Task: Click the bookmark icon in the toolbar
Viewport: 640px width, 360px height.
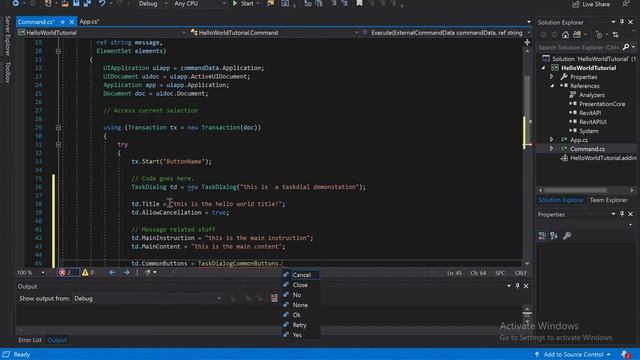Action: click(359, 4)
